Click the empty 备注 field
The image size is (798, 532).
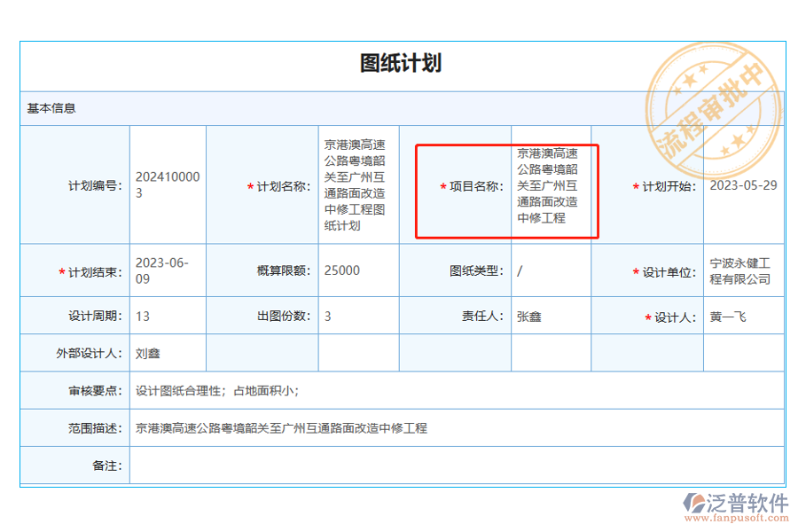click(355, 464)
